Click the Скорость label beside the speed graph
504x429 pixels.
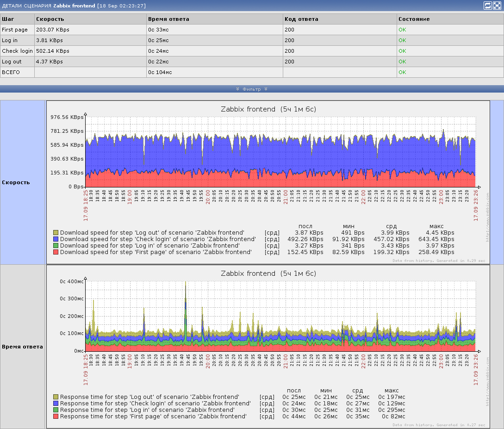[x=16, y=182]
